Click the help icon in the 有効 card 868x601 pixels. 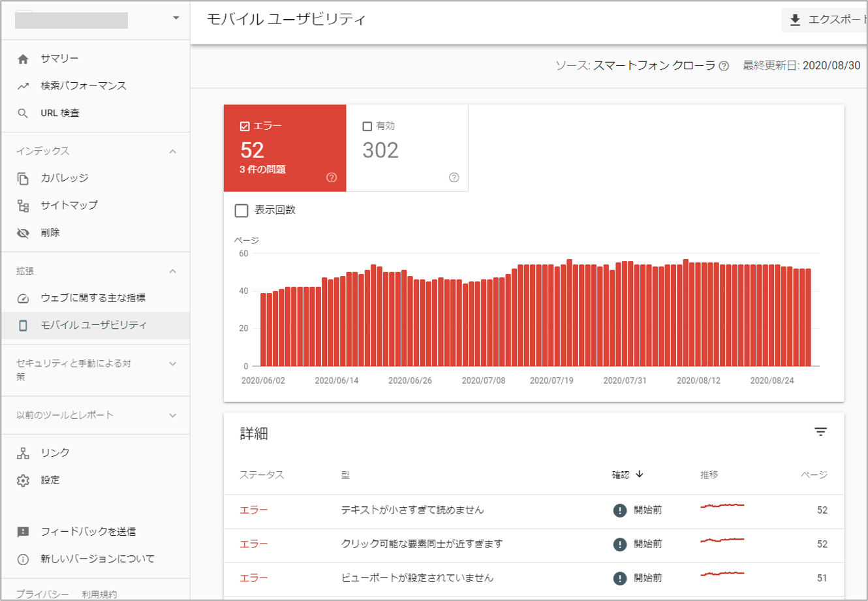click(454, 177)
